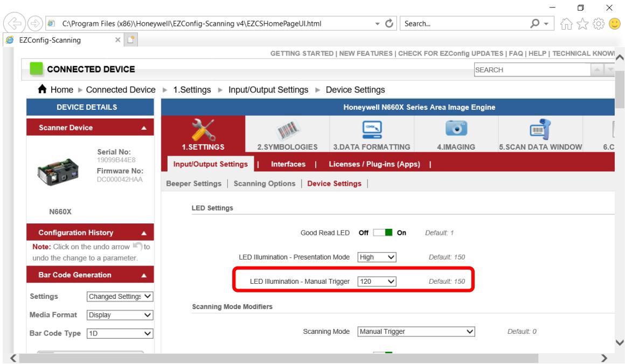626x364 pixels.
Task: Click the Serial No value 19099B44E8
Action: coord(116,160)
